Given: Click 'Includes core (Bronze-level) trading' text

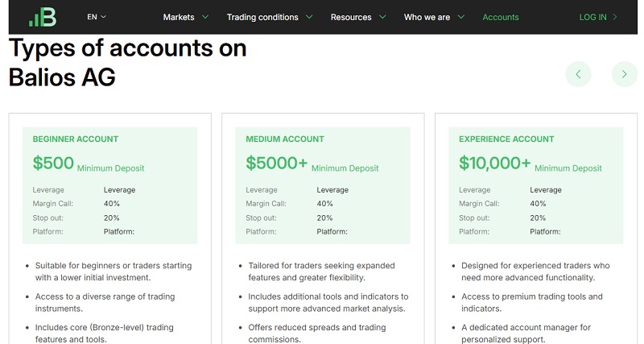Looking at the screenshot, I should pyautogui.click(x=105, y=334).
